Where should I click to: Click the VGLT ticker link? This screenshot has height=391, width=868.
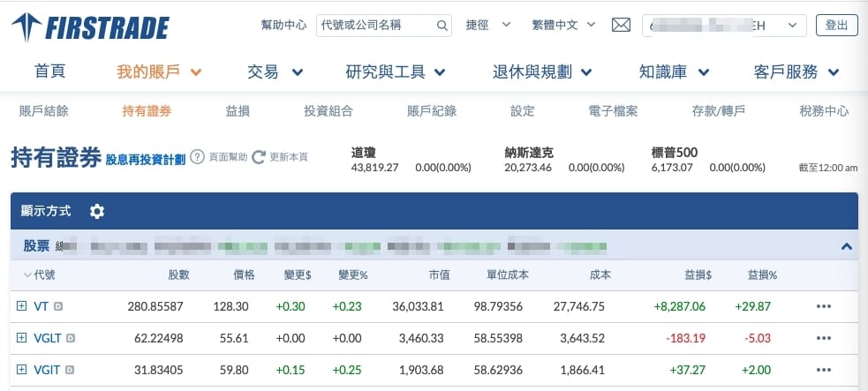(x=47, y=338)
